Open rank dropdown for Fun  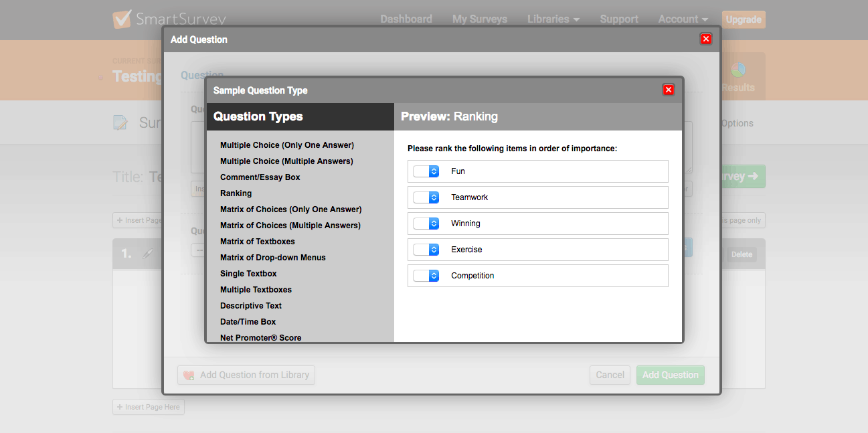[x=426, y=171]
